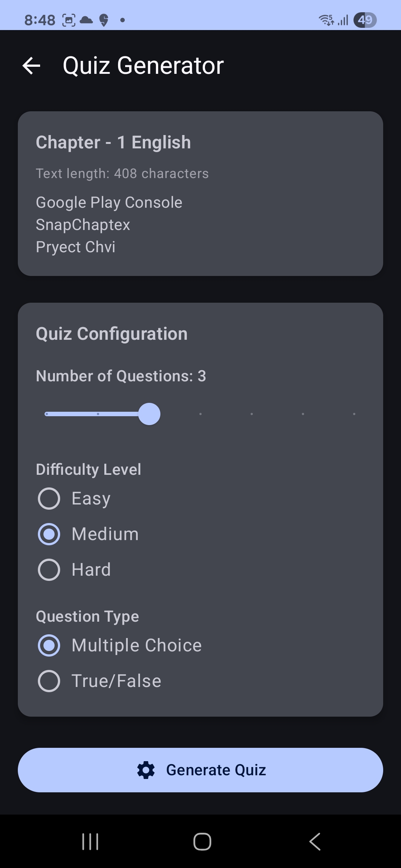Tap the Chapter - 1 English card
This screenshot has height=868, width=401.
(200, 192)
